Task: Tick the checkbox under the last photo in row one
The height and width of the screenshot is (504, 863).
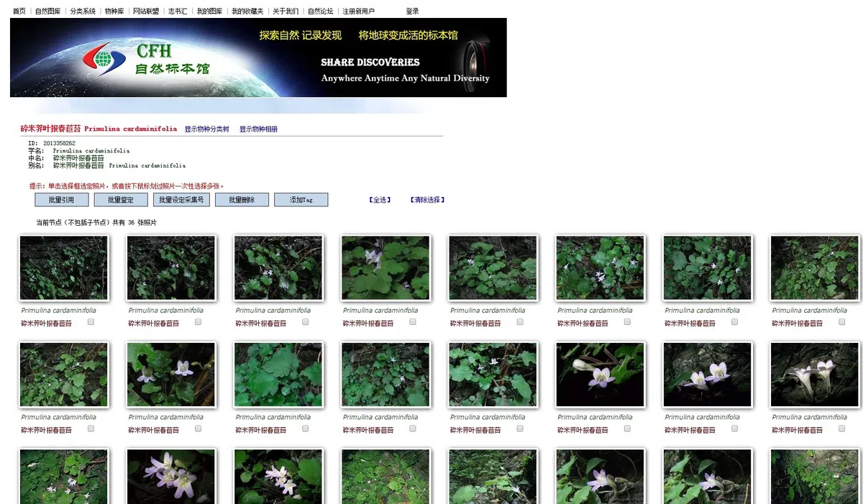Action: (841, 322)
